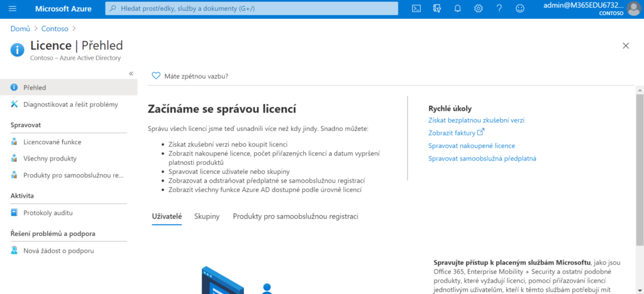Open the admin account avatar

634,9
